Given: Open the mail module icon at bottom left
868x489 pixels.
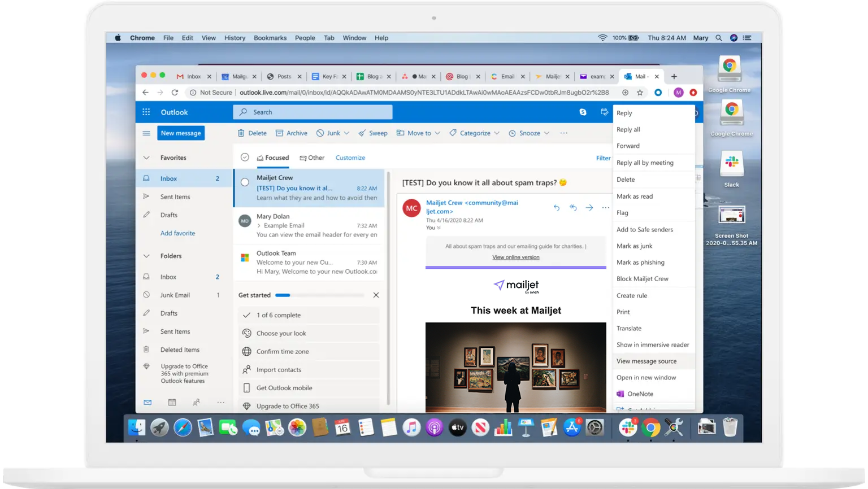Looking at the screenshot, I should tap(147, 402).
